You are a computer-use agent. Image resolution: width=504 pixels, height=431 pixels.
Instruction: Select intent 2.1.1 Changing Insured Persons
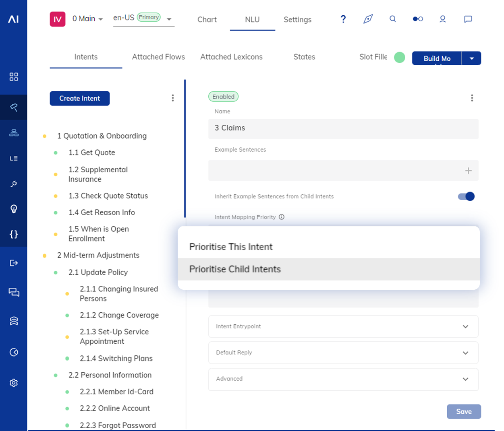[x=119, y=293]
